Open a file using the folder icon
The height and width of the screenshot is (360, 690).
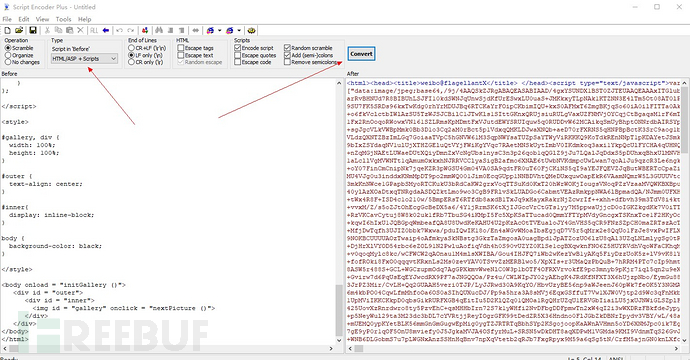[19, 30]
